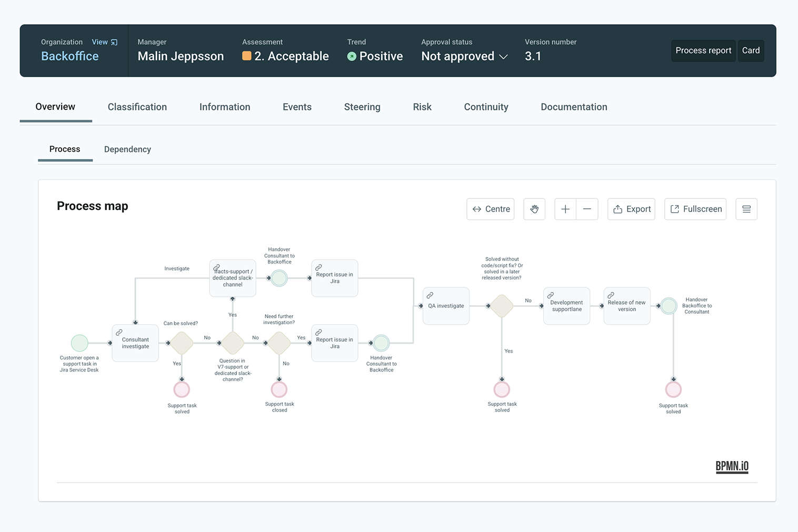Zoom out with the minus icon
This screenshot has width=798, height=532.
coord(587,209)
